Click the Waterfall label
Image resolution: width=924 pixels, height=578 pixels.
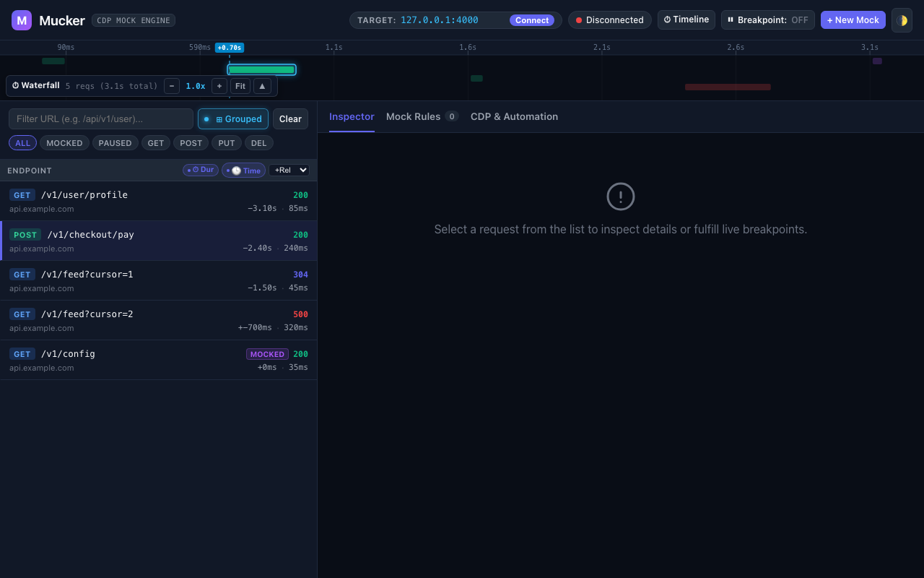36,85
